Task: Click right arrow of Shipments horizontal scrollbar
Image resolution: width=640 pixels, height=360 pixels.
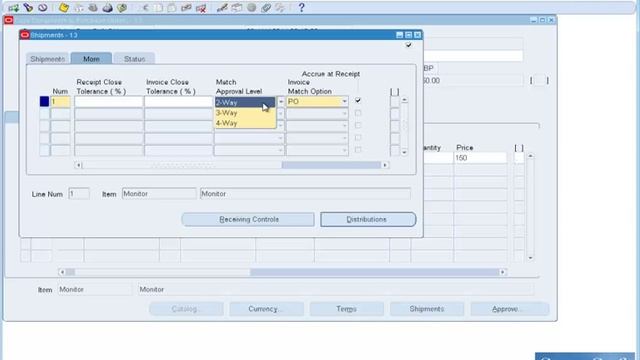Action: pos(385,165)
